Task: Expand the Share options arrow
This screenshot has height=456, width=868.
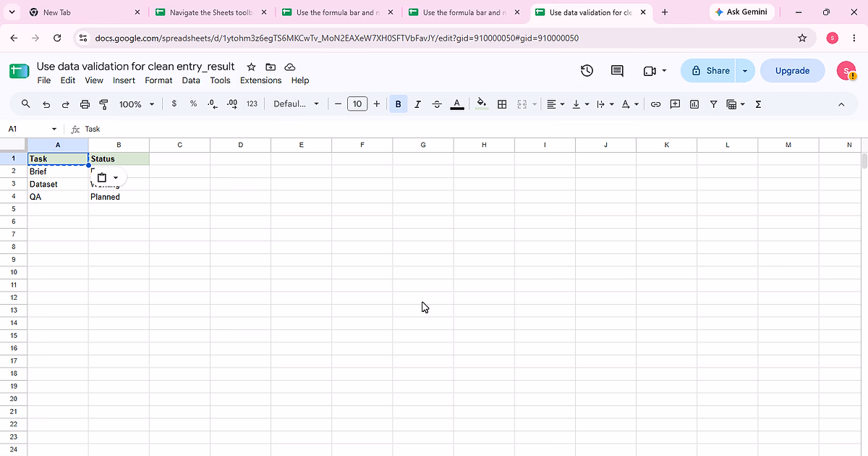Action: pyautogui.click(x=745, y=70)
